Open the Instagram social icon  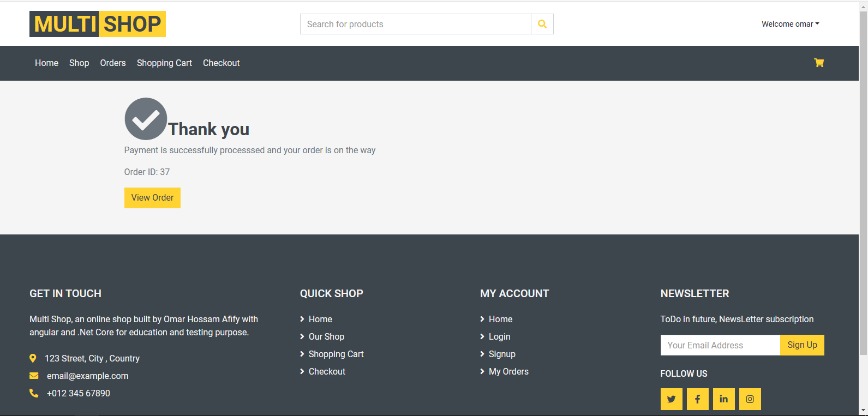750,399
